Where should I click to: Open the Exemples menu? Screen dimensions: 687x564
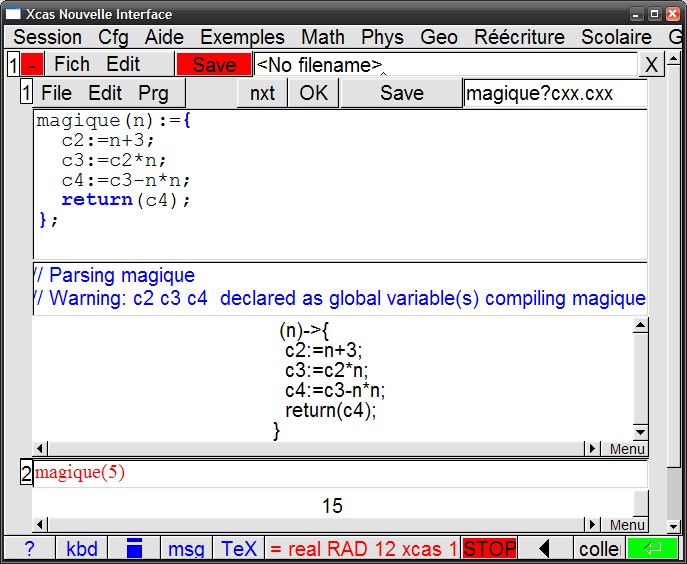coord(242,37)
